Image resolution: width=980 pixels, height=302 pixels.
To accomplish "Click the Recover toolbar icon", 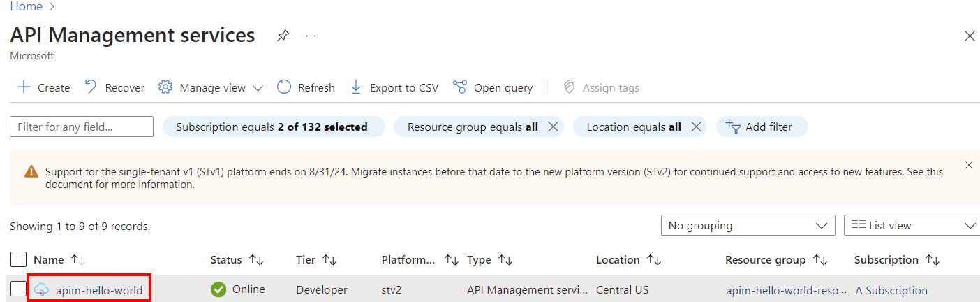I will click(91, 87).
